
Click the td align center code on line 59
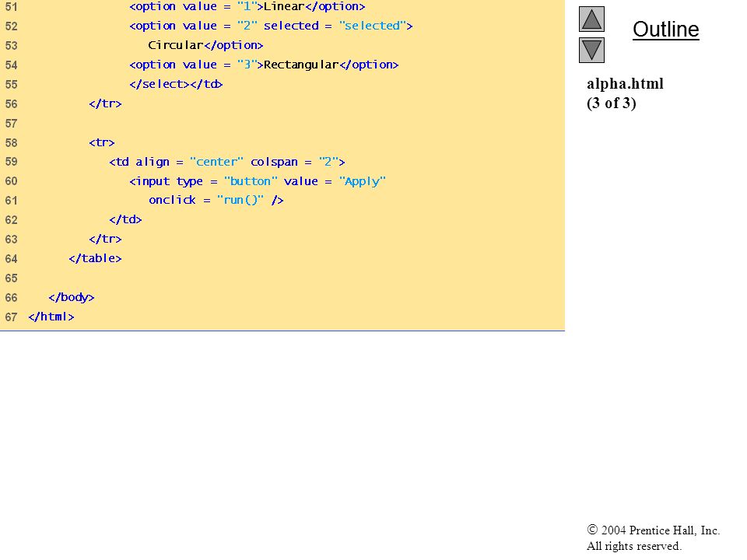click(226, 162)
